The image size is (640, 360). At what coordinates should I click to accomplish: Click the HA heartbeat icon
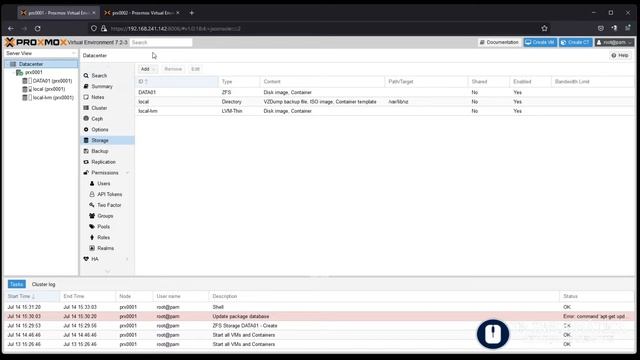click(x=86, y=259)
